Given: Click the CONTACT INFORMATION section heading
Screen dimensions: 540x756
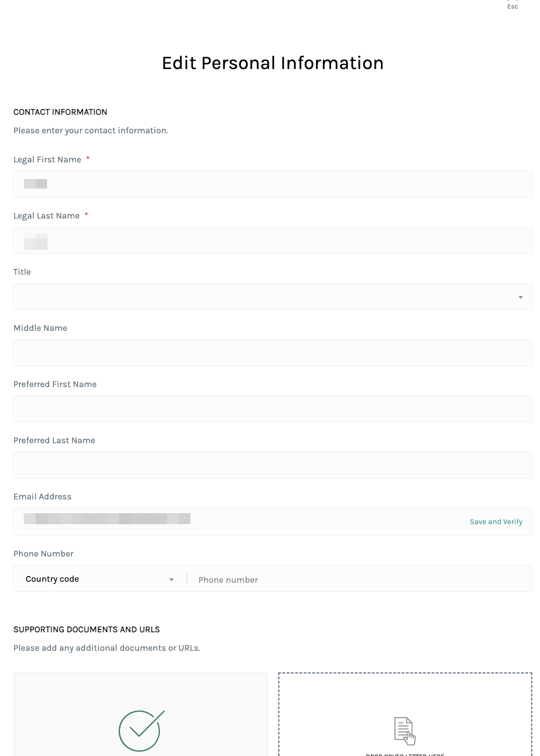Looking at the screenshot, I should pos(60,112).
